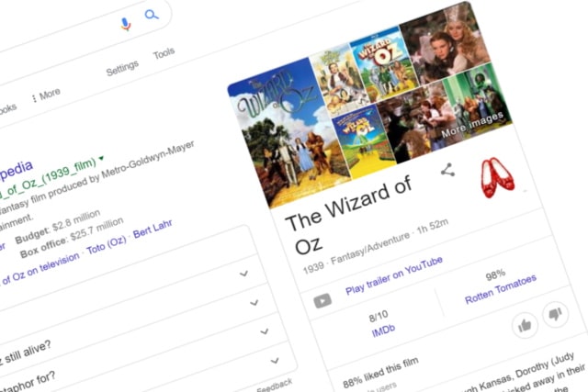Click the share icon beside the movie title
This screenshot has height=392, width=588.
[447, 170]
